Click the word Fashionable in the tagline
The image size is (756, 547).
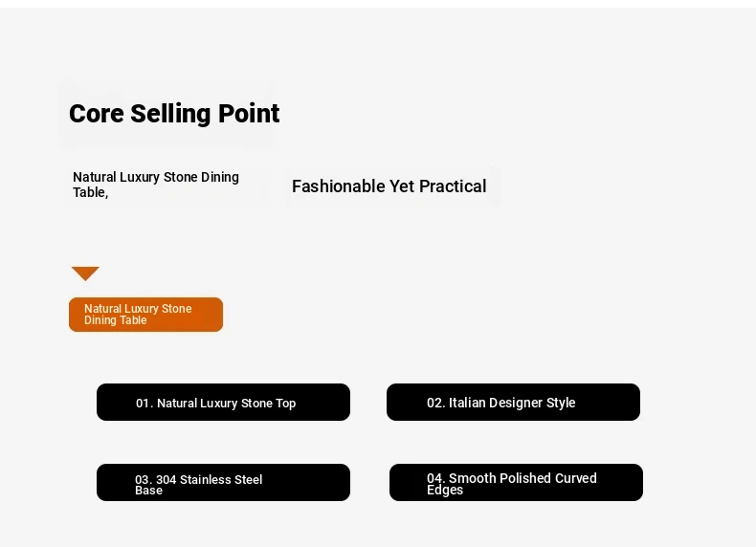coord(338,186)
